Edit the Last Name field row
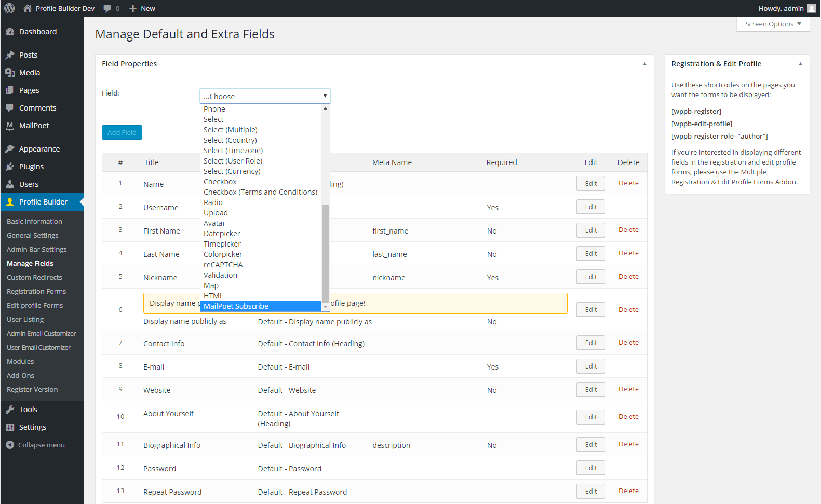 pyautogui.click(x=591, y=253)
